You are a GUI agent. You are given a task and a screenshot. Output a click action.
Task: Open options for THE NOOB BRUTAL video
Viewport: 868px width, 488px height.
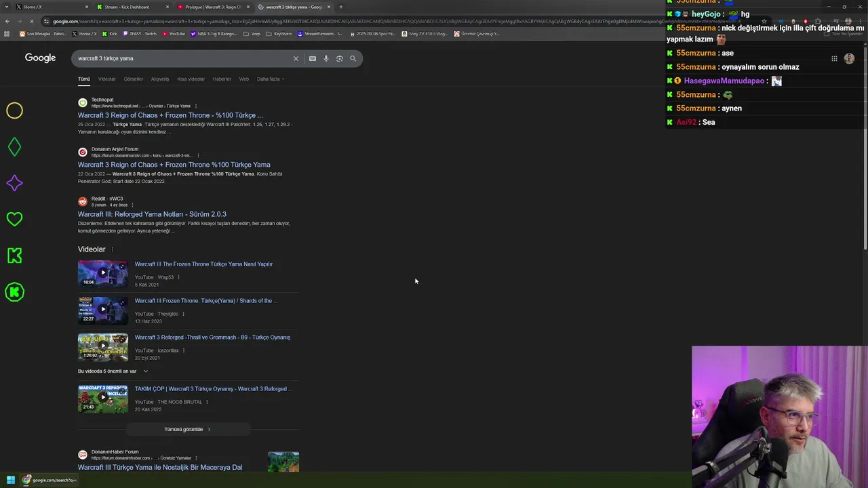point(207,402)
